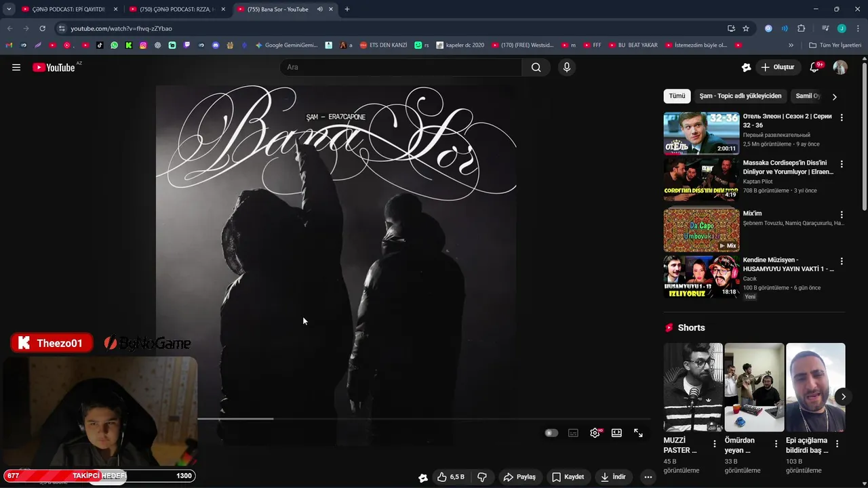Open more actions ellipsis below the video
This screenshot has height=488, width=868.
coord(648,477)
